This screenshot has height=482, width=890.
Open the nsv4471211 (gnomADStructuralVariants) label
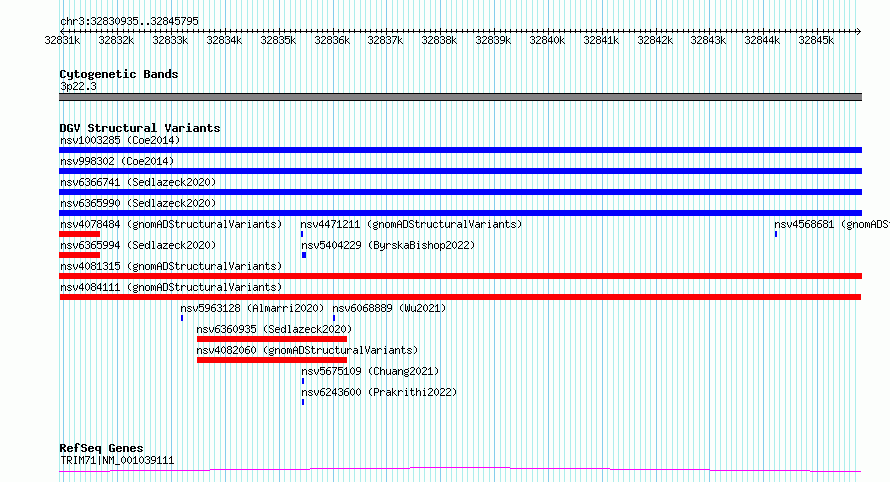click(x=411, y=224)
